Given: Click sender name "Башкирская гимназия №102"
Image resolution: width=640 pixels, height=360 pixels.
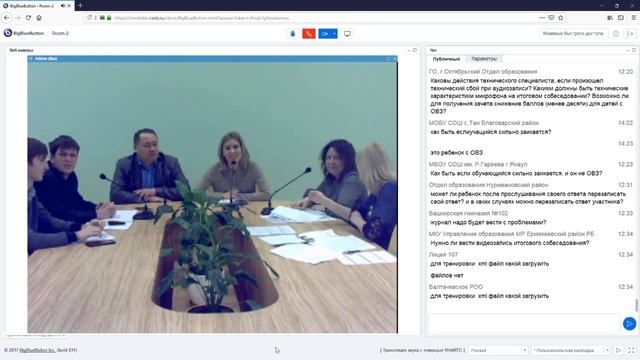Looking at the screenshot, I should pyautogui.click(x=468, y=213).
